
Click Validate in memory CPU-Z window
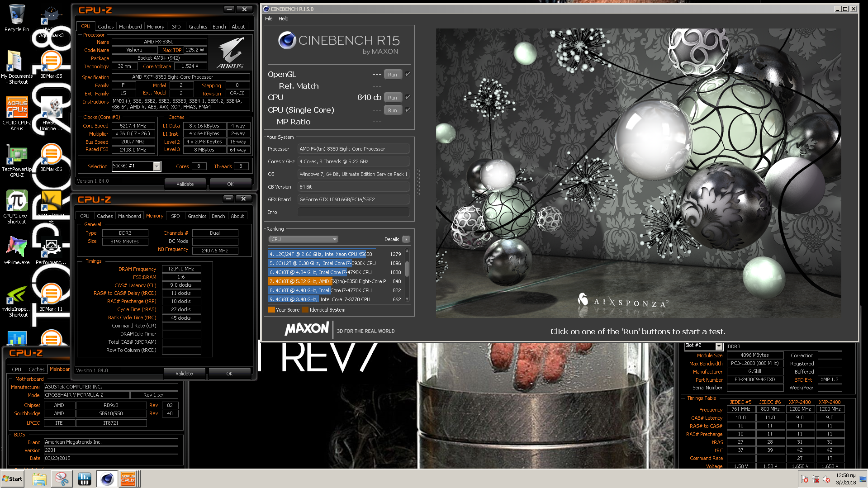(184, 374)
